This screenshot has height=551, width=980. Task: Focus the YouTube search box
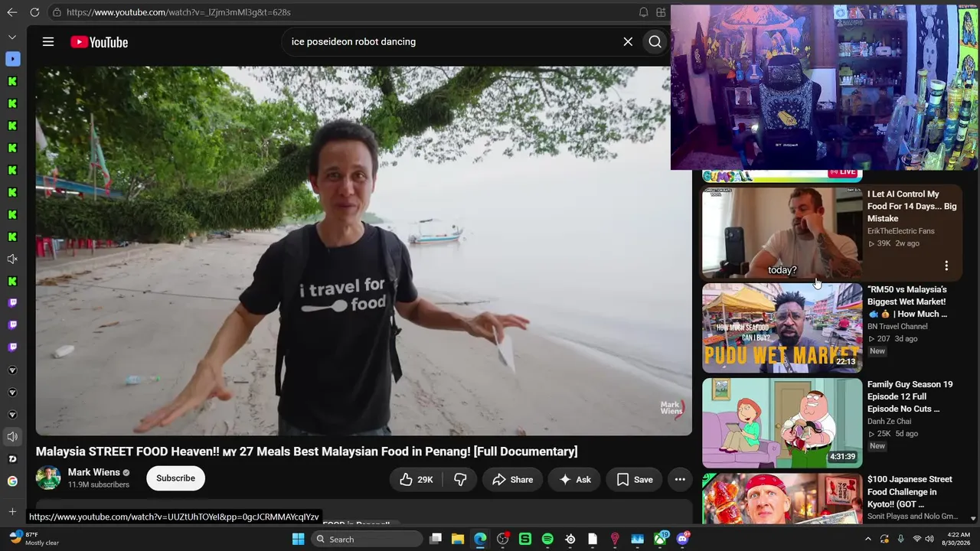452,42
